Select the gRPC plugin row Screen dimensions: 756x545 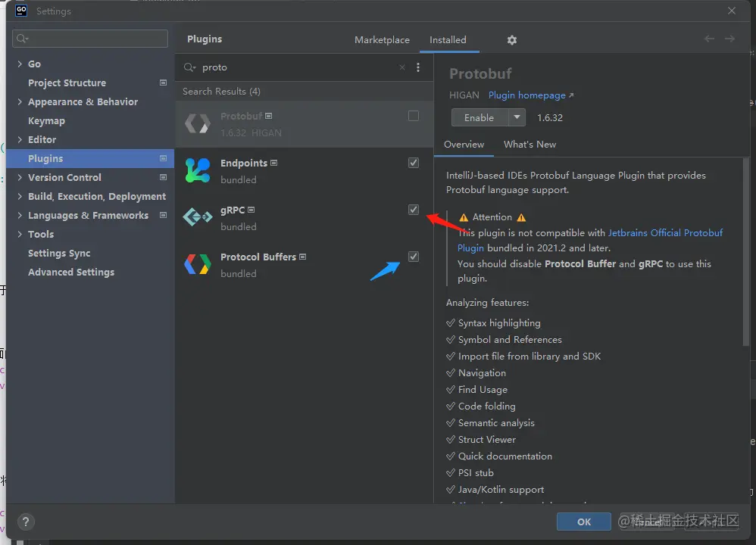coord(305,218)
